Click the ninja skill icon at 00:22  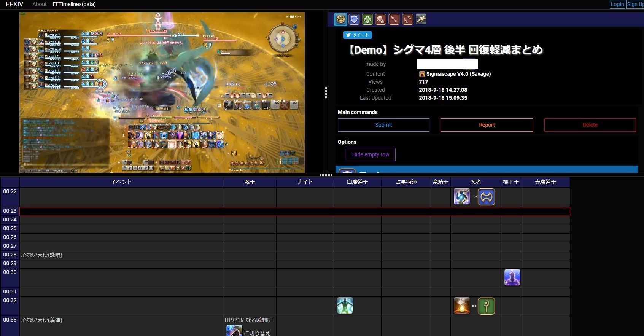click(x=462, y=197)
